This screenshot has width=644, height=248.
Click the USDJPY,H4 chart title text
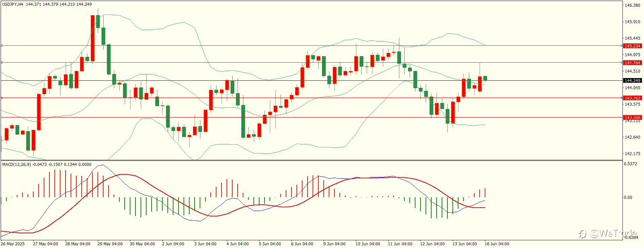click(13, 4)
